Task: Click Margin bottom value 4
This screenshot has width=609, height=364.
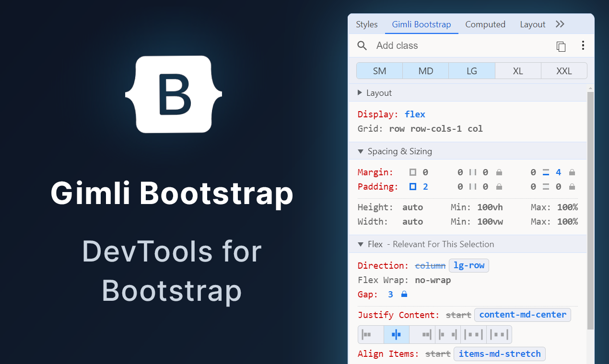Action: pyautogui.click(x=558, y=172)
